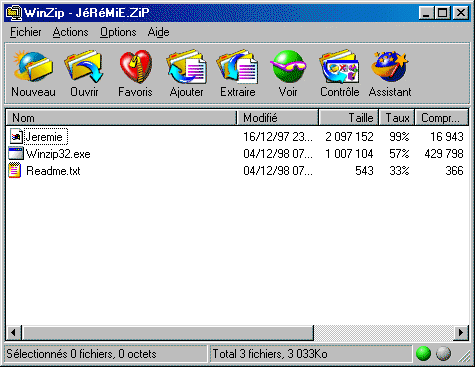Select the Readme.txt file name
Viewport: 475px width, 367px height.
point(53,171)
